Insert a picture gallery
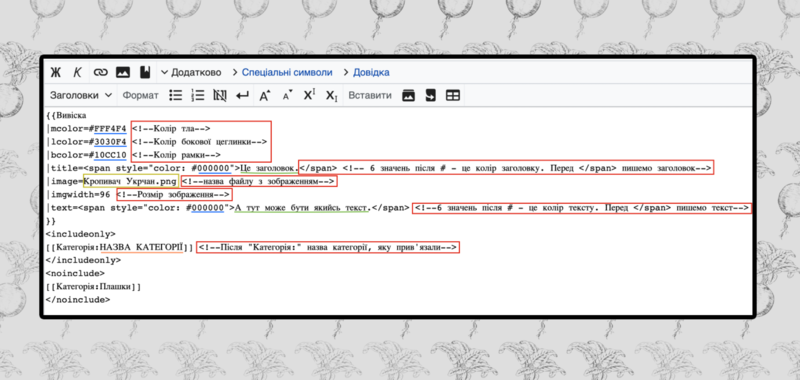This screenshot has width=800, height=380. [408, 95]
